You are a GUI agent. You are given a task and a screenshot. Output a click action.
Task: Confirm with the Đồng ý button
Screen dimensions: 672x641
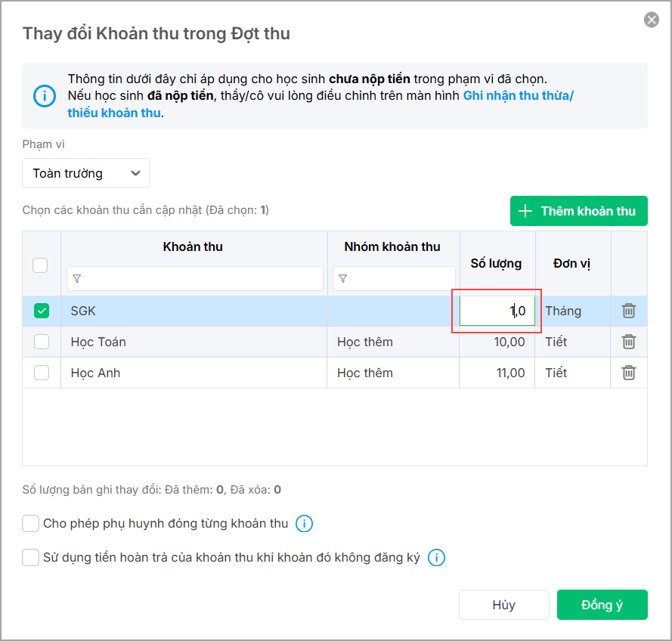tap(602, 605)
